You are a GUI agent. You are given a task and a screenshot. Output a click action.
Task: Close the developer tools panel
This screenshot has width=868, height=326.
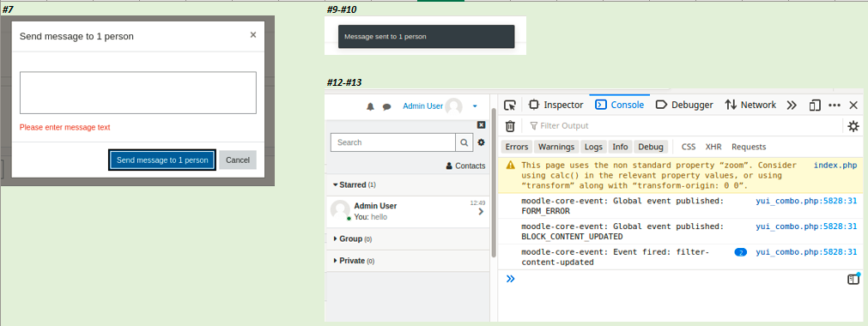(x=853, y=106)
